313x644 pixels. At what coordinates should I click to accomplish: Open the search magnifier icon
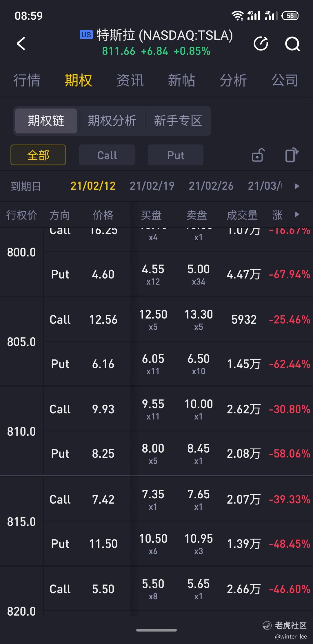[292, 44]
